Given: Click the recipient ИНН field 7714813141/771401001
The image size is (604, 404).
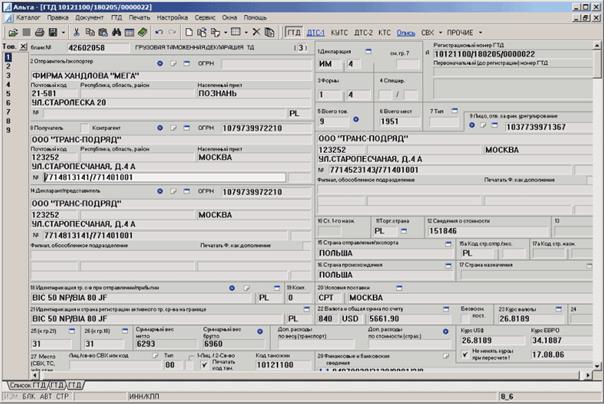Looking at the screenshot, I should tap(150, 177).
